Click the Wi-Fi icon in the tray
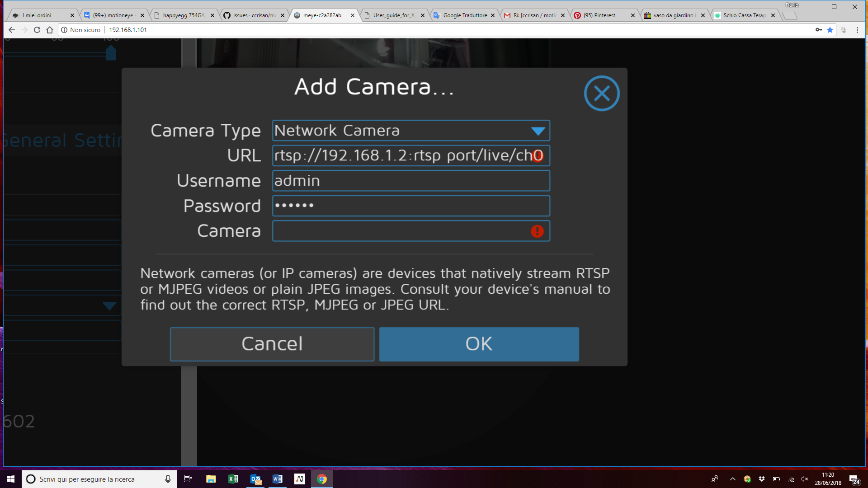 [x=791, y=479]
